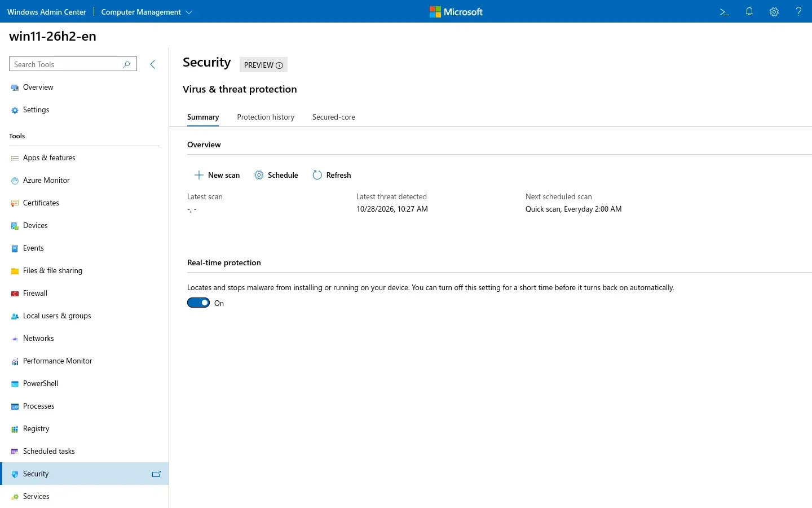Open the Events tool label
The height and width of the screenshot is (508, 812).
point(33,248)
